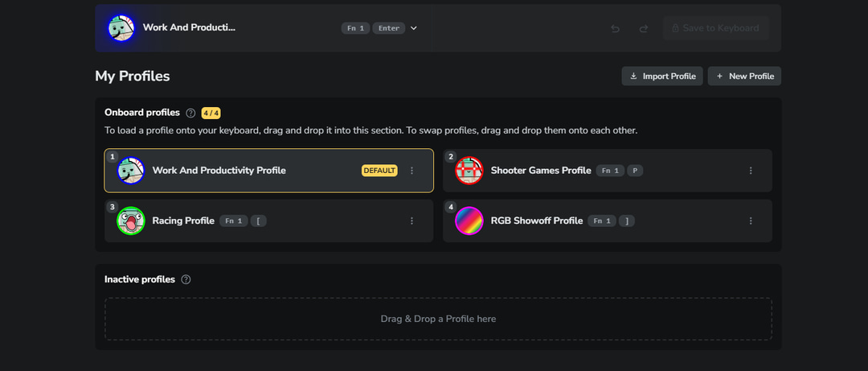Click the Drag & Drop a Profile area

coord(438,319)
